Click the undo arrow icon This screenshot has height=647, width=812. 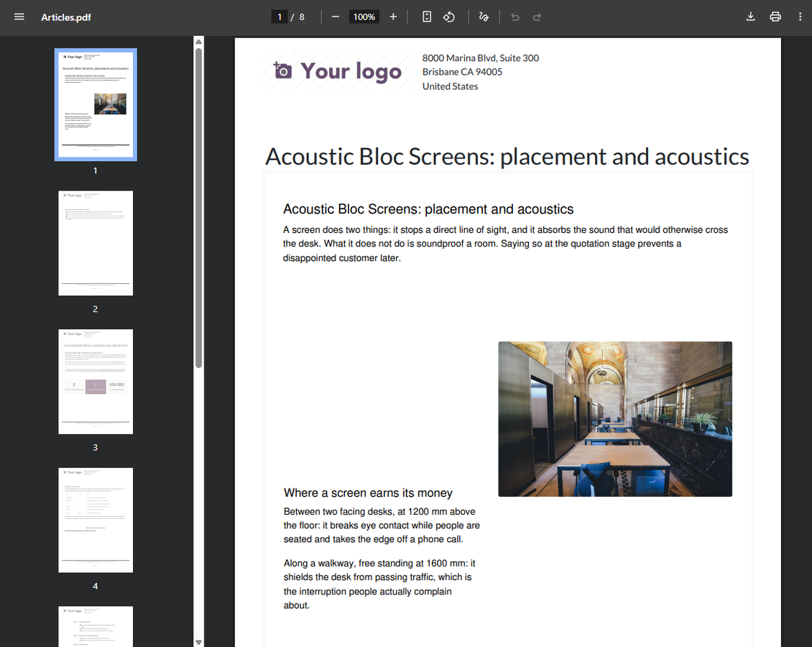coord(515,17)
